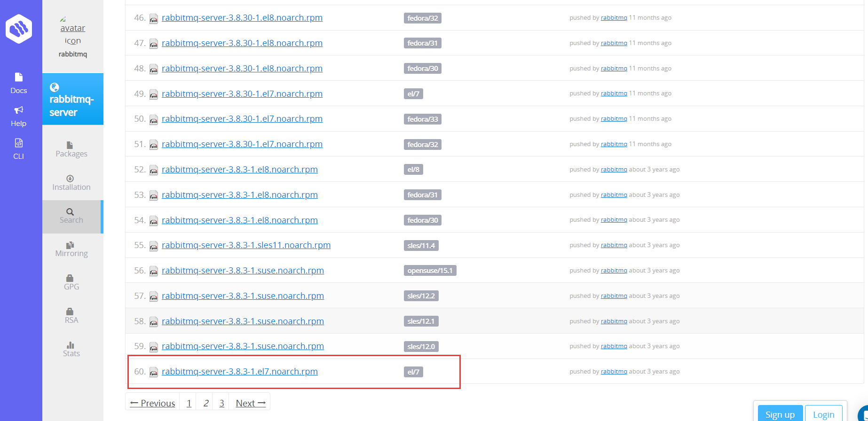
Task: Open package 49 rabbitmq-server-3.8.30-1.el7 link
Action: coord(242,94)
